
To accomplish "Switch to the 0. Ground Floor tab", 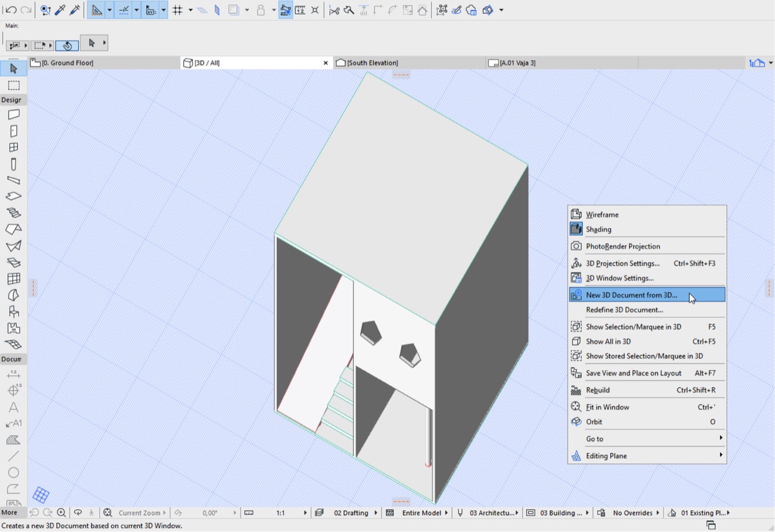I will (104, 63).
